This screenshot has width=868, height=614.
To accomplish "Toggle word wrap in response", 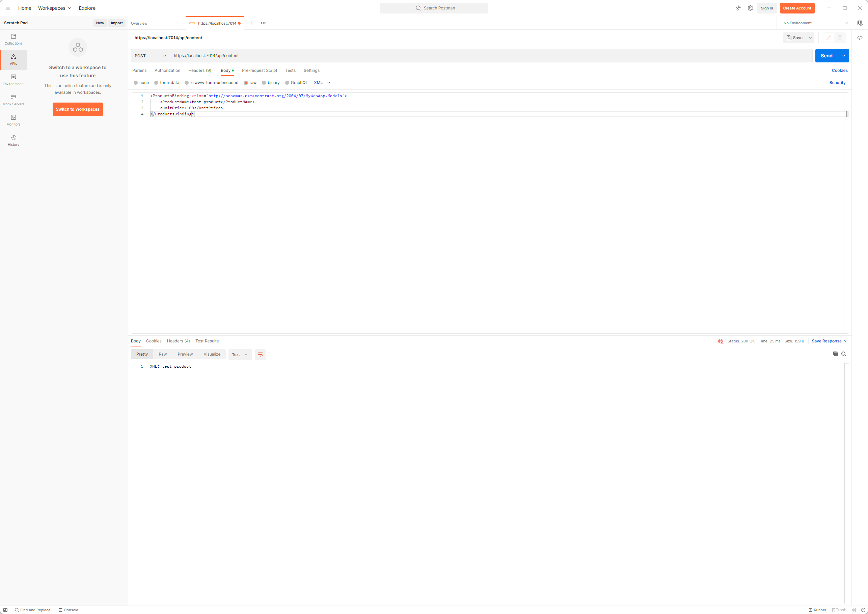I will point(260,355).
